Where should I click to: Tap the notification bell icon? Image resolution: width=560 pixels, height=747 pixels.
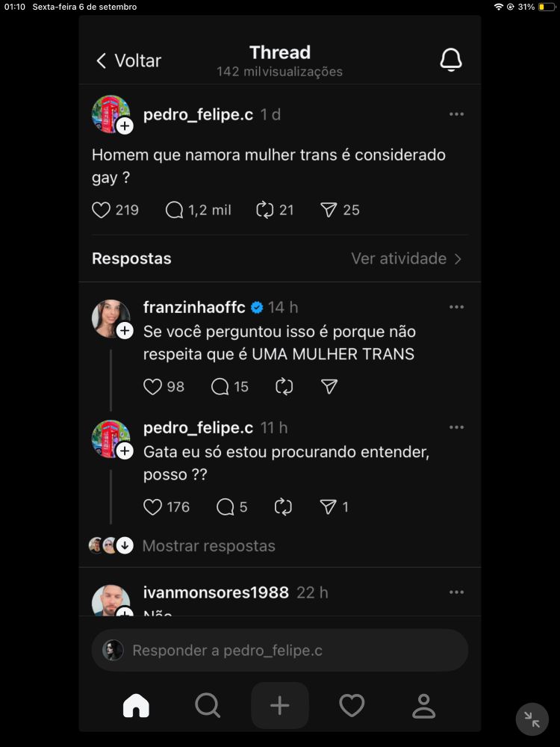(451, 61)
